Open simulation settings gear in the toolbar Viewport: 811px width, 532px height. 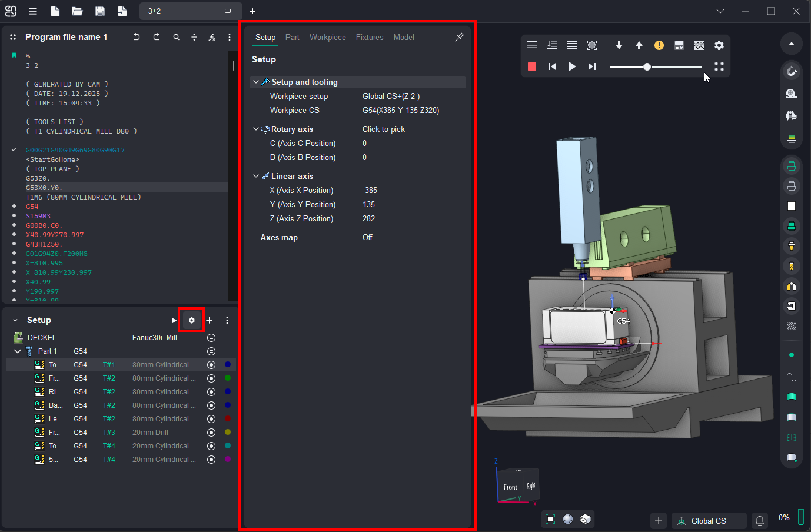coord(719,45)
